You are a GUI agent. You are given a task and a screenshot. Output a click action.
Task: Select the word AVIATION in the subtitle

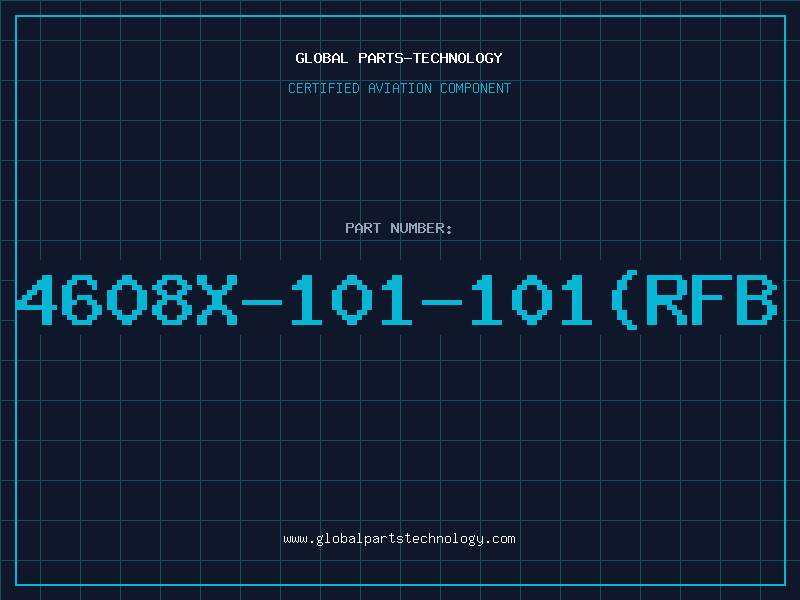[400, 88]
